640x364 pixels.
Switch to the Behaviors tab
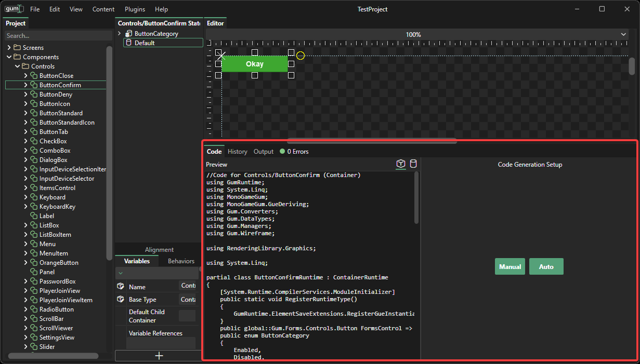(x=181, y=261)
